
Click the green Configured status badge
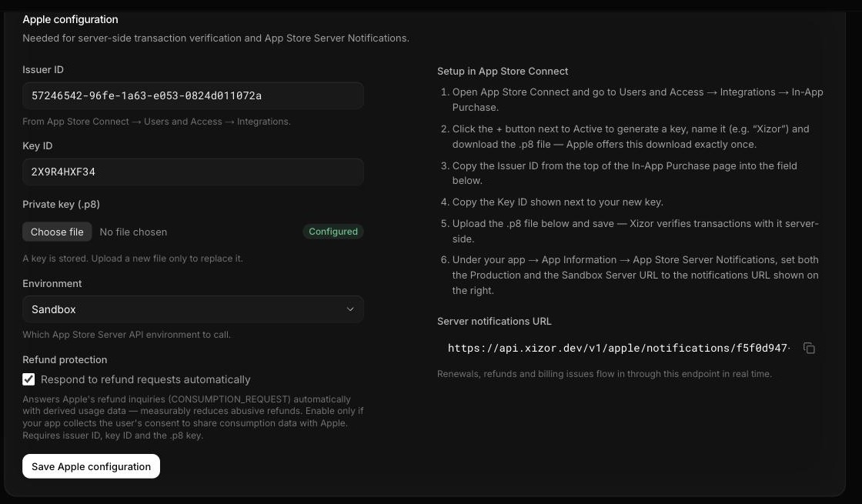tap(333, 232)
